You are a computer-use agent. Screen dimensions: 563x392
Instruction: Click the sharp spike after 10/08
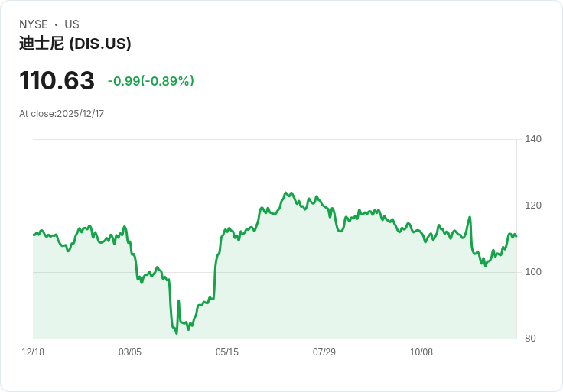470,217
